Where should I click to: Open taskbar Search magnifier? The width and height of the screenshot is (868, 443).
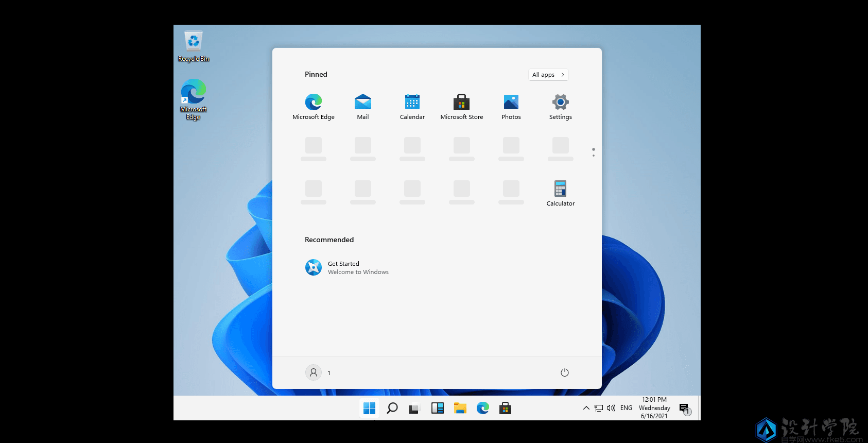click(392, 408)
